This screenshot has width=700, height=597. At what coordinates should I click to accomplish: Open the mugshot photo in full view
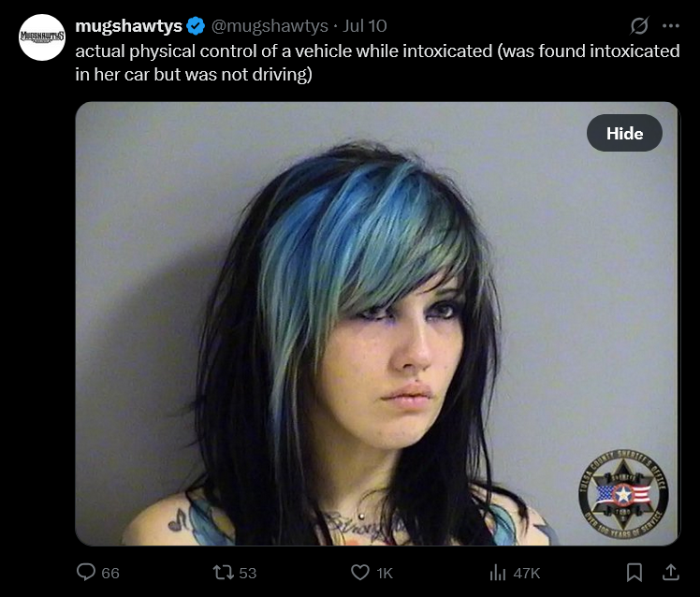coord(377,324)
